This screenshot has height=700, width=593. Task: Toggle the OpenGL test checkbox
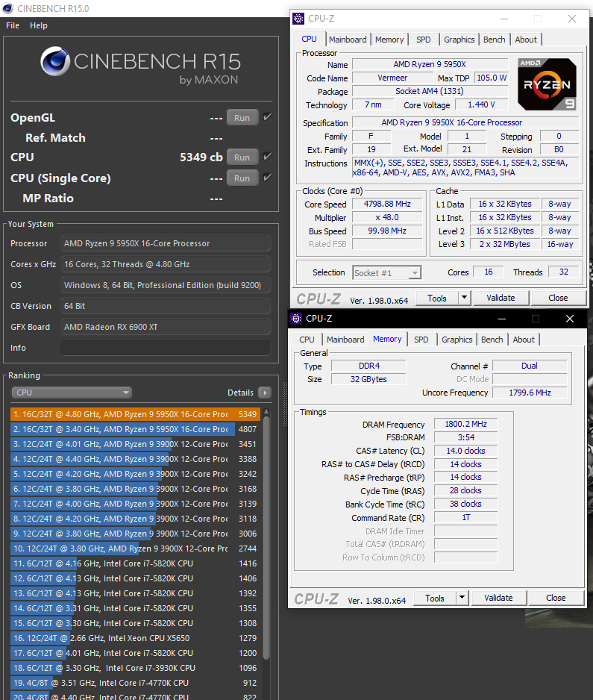pyautogui.click(x=267, y=117)
